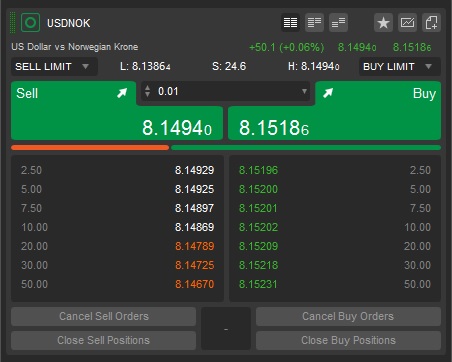Add USDNOK to favorites star

(x=383, y=23)
